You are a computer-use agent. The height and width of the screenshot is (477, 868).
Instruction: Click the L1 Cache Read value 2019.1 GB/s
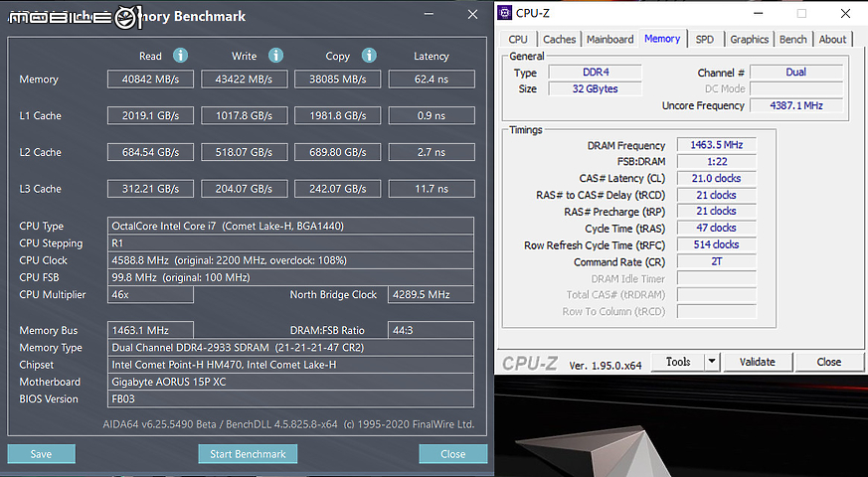[x=150, y=115]
